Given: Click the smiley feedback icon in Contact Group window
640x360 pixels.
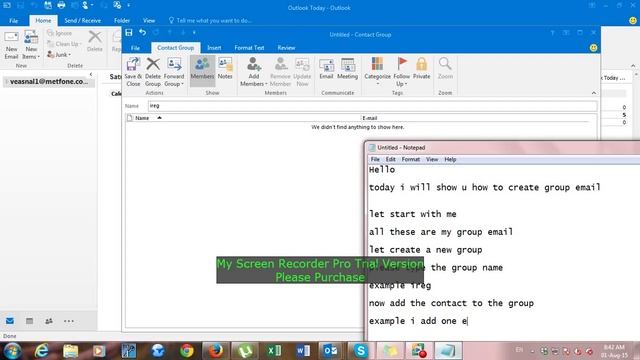Looking at the screenshot, I should coord(593,48).
